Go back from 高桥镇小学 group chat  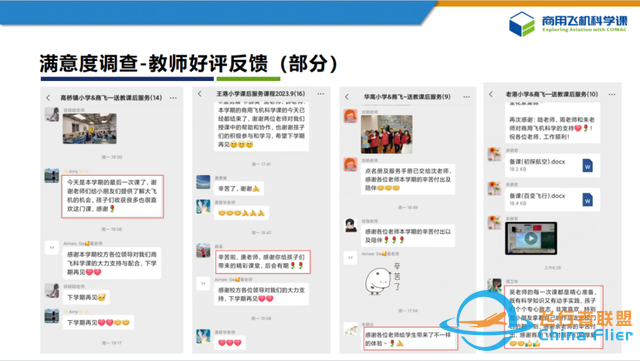click(48, 98)
